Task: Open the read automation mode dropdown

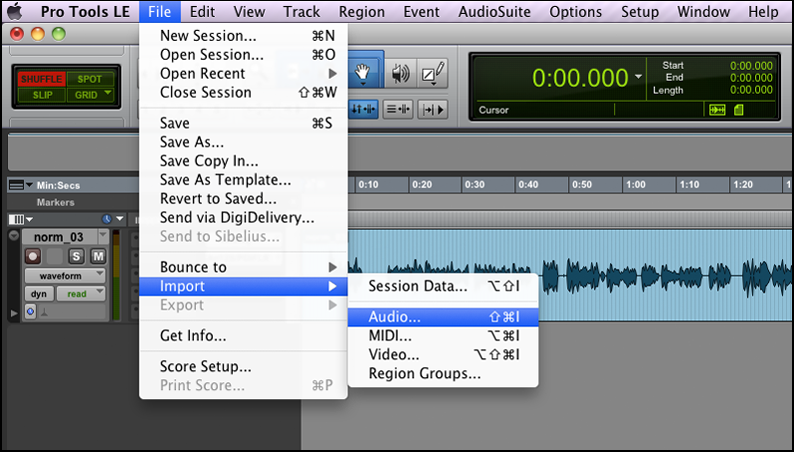Action: 80,294
